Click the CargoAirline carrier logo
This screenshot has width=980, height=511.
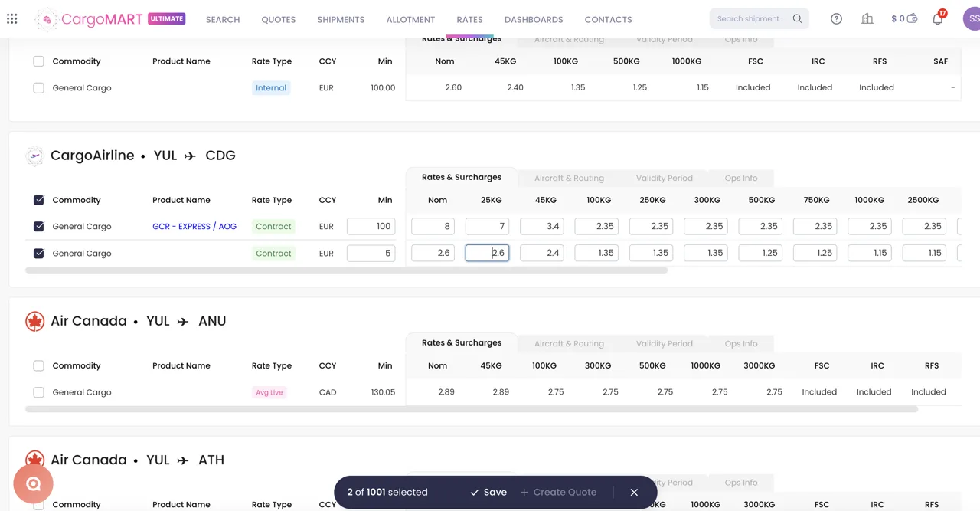pyautogui.click(x=34, y=156)
